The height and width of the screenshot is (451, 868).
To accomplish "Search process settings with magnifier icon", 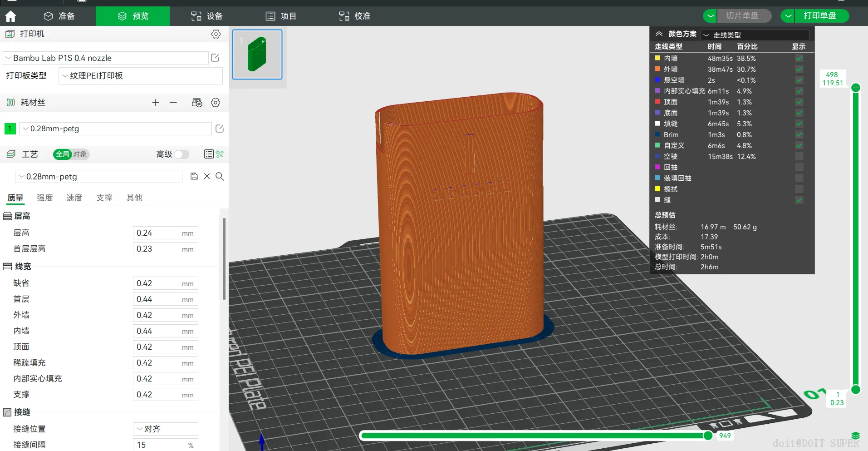I will 220,176.
